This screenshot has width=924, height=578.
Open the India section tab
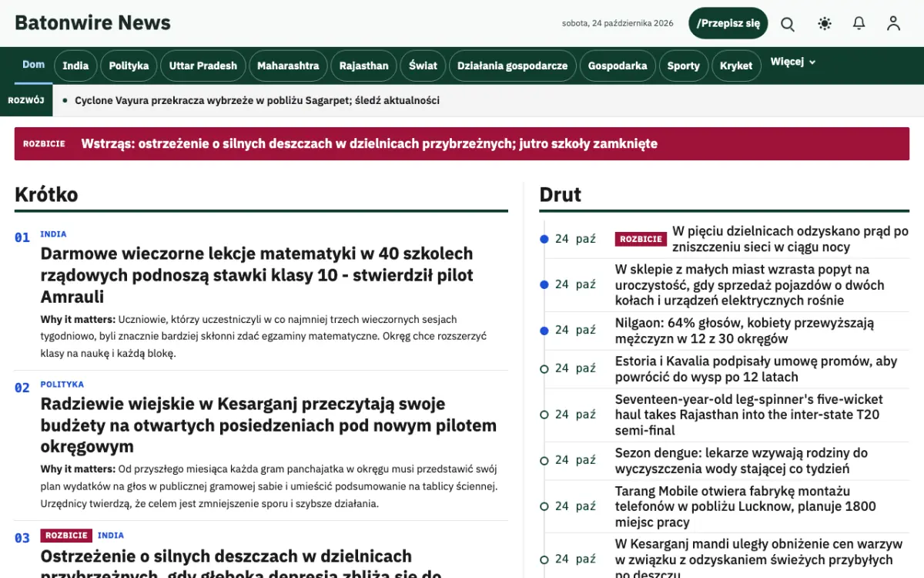tap(75, 66)
